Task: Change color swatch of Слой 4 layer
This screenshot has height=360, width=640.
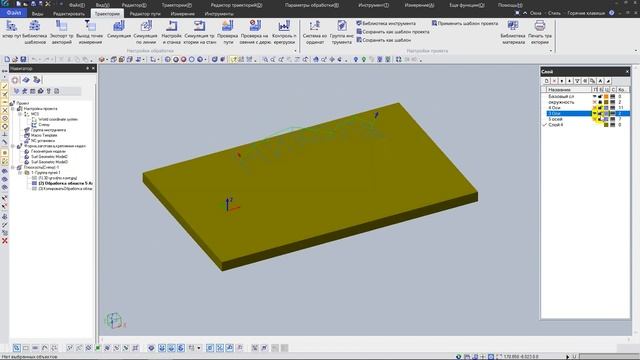Action: (x=607, y=125)
